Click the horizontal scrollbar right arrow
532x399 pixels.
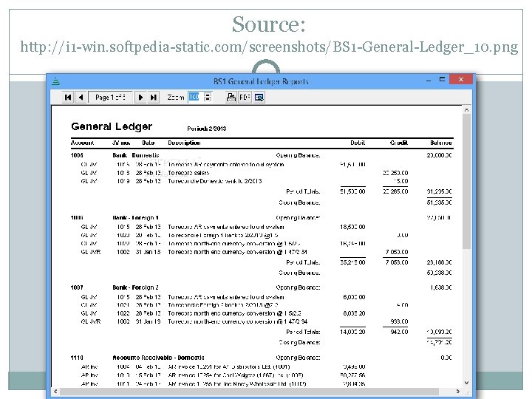[457, 391]
